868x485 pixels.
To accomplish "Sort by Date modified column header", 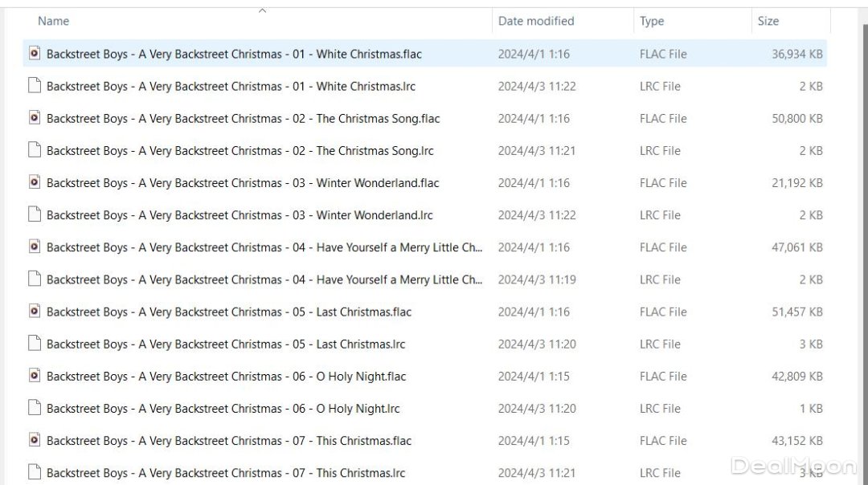I will (536, 21).
